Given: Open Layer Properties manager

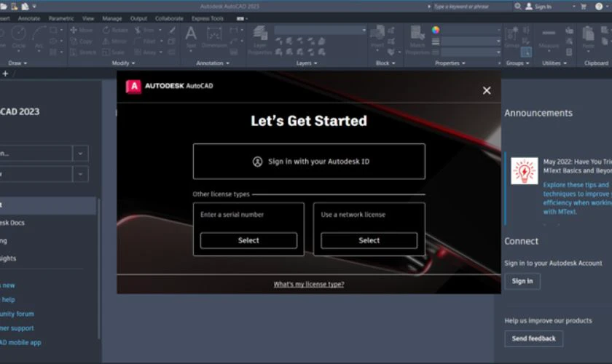Looking at the screenshot, I should [260, 40].
